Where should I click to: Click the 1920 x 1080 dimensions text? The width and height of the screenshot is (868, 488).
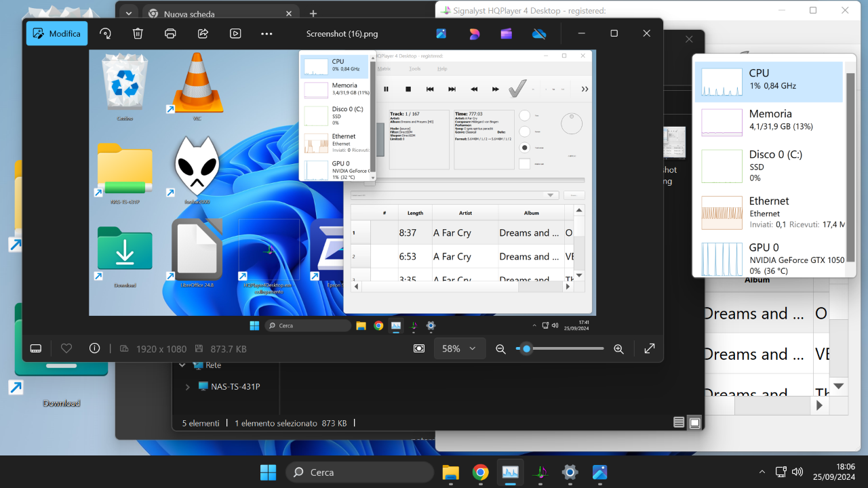pos(161,349)
